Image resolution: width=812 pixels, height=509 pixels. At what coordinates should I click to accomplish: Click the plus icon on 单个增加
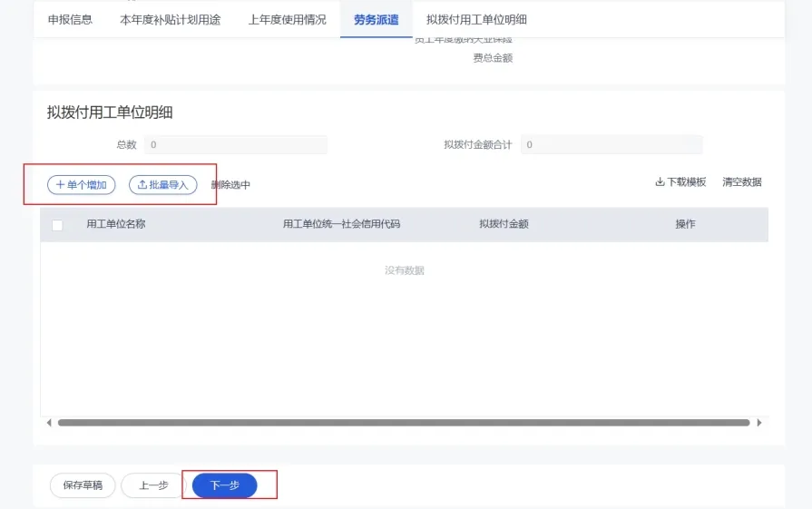(60, 185)
